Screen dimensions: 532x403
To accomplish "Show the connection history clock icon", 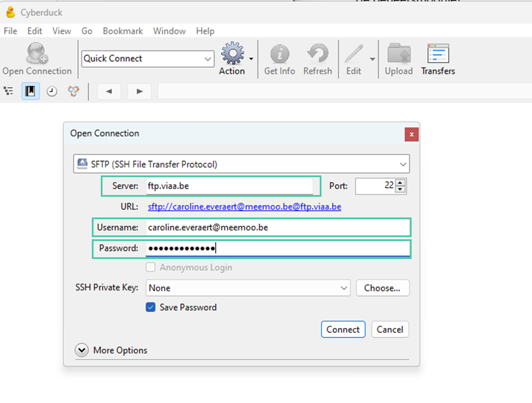I will coord(52,91).
